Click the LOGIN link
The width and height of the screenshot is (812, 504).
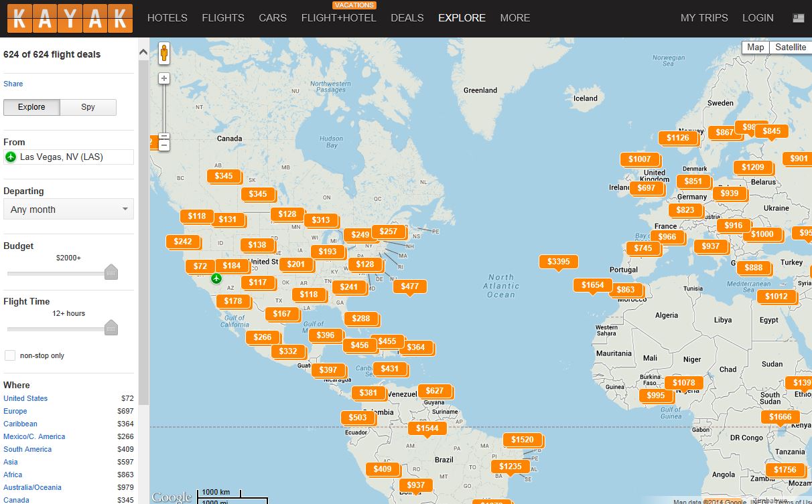758,18
